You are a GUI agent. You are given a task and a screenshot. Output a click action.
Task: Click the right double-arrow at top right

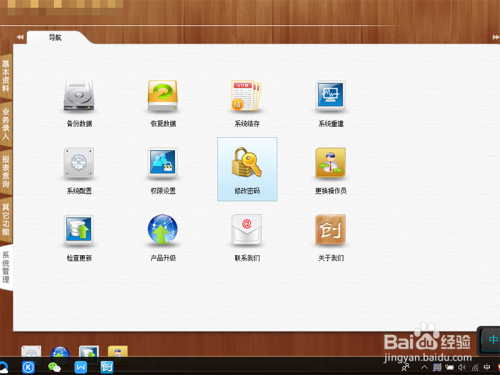coord(496,37)
